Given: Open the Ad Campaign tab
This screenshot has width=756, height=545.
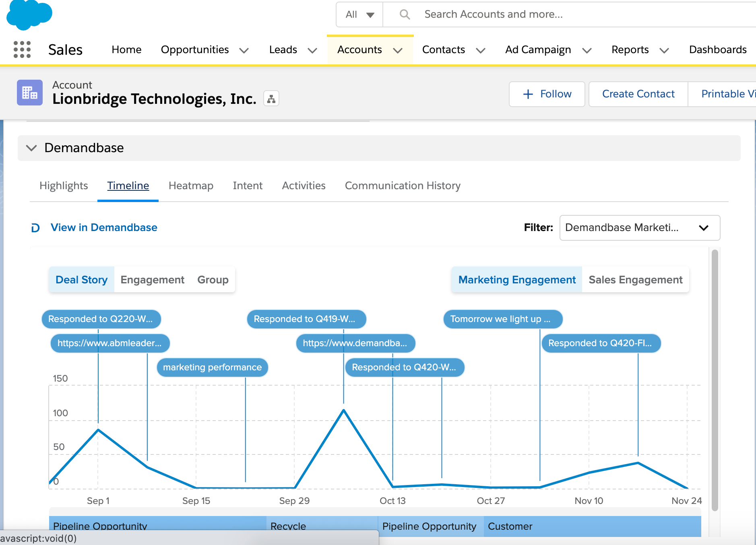Looking at the screenshot, I should coord(538,50).
